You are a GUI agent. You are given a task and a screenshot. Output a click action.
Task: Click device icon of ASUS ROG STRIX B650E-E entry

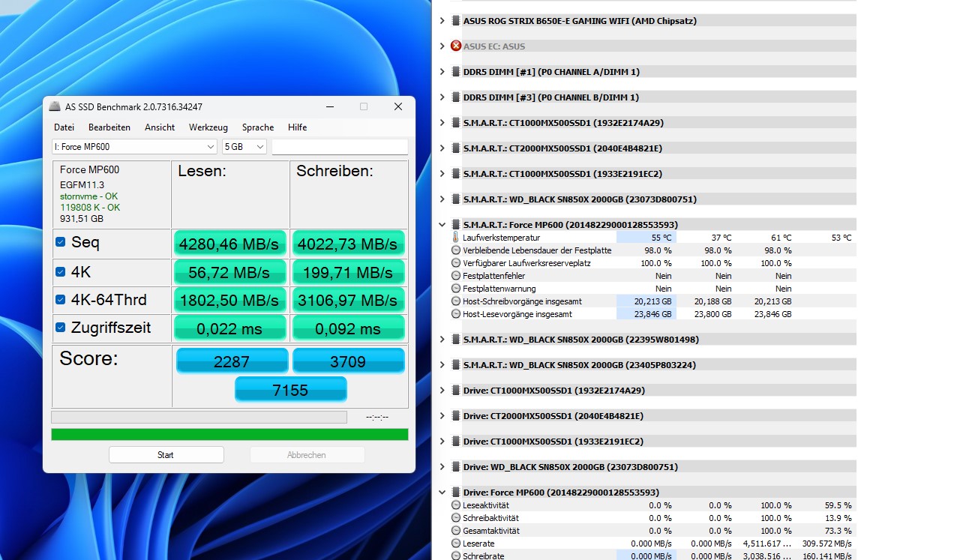[456, 21]
